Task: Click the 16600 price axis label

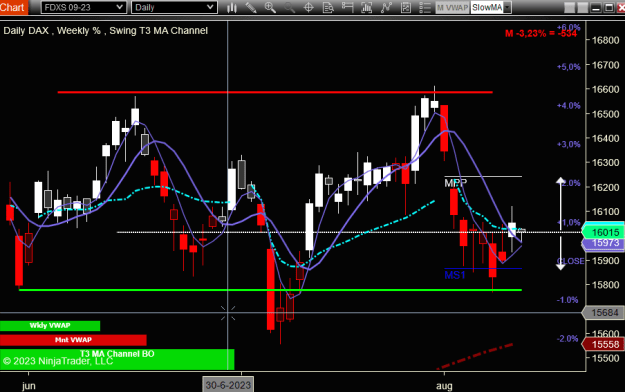Action: pos(605,89)
